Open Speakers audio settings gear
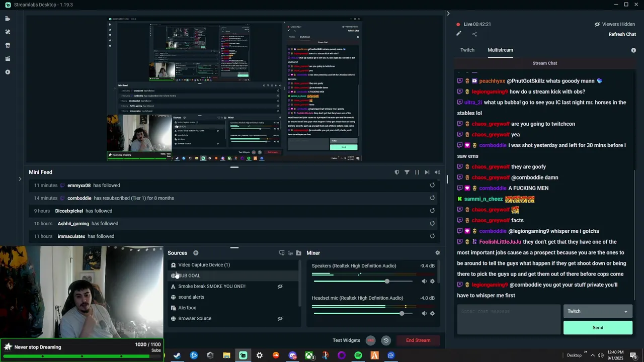This screenshot has height=362, width=644. [x=432, y=282]
